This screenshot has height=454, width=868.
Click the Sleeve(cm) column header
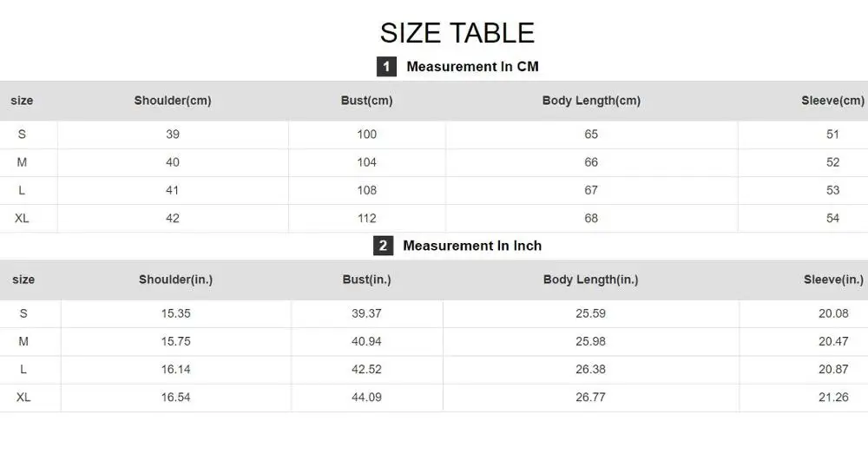coord(832,101)
